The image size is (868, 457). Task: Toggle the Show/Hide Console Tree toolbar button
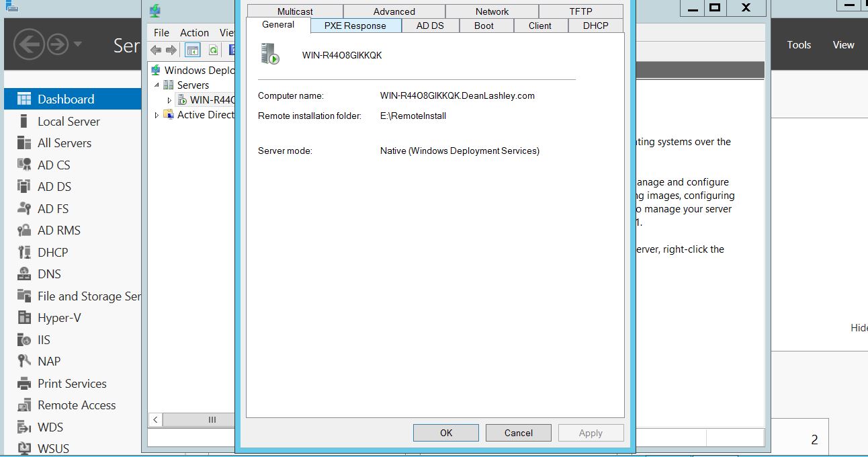193,50
